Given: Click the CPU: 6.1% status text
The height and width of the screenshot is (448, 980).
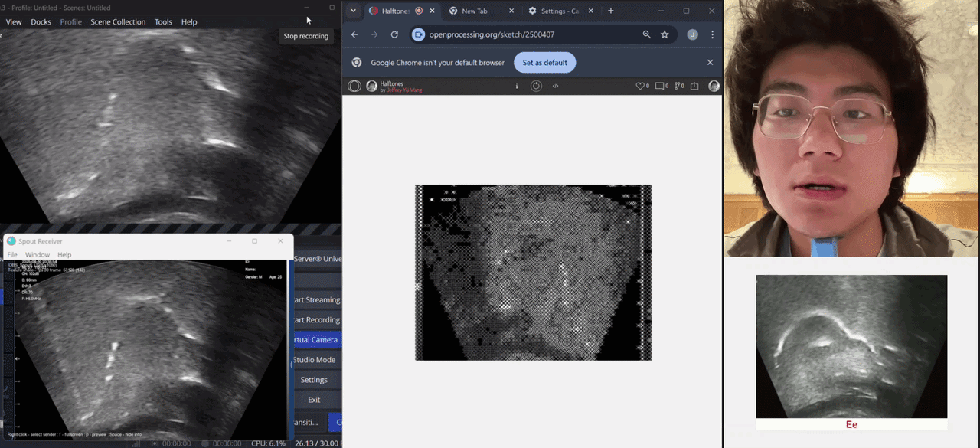Looking at the screenshot, I should pos(268,443).
